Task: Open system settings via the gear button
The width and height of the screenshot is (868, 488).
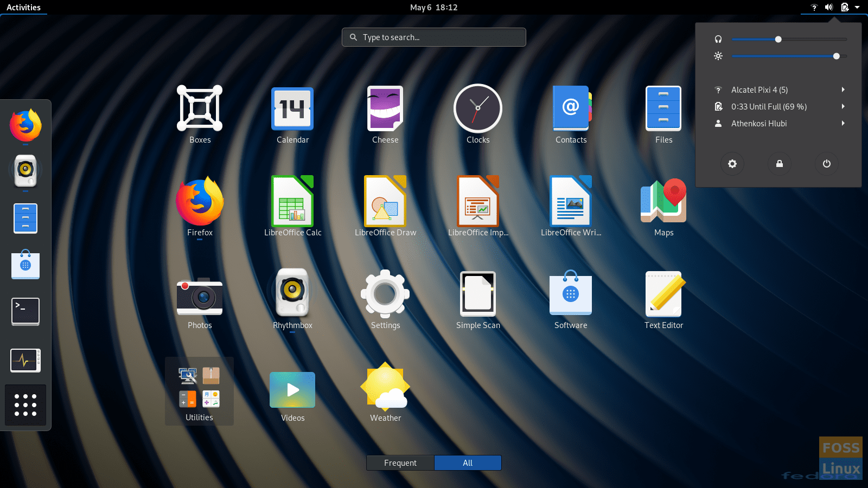Action: [x=732, y=164]
